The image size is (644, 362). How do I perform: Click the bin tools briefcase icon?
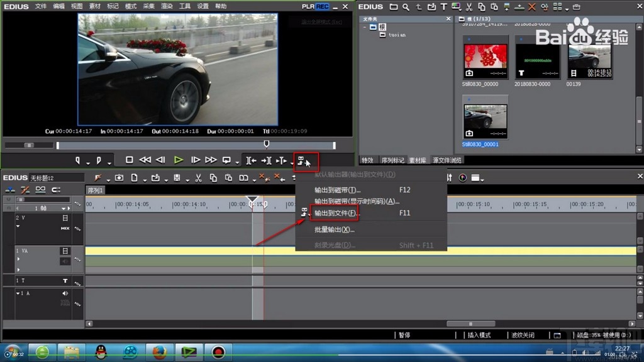[x=577, y=7]
